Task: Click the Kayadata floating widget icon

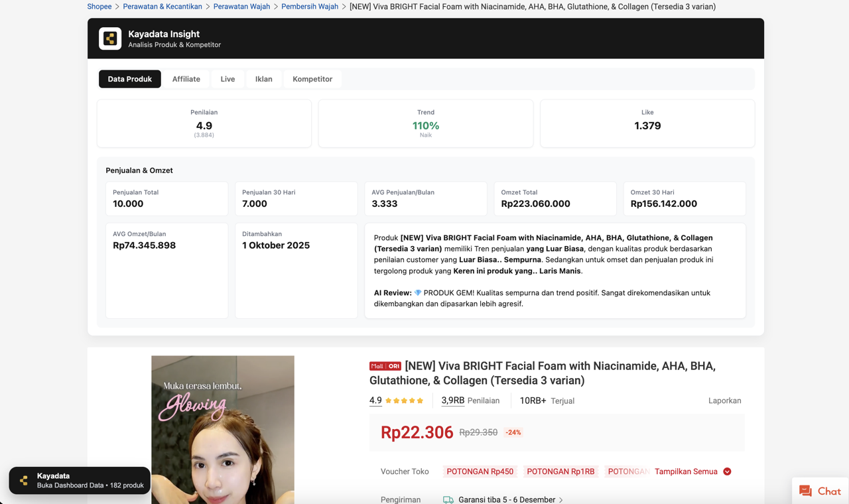Action: tap(24, 481)
